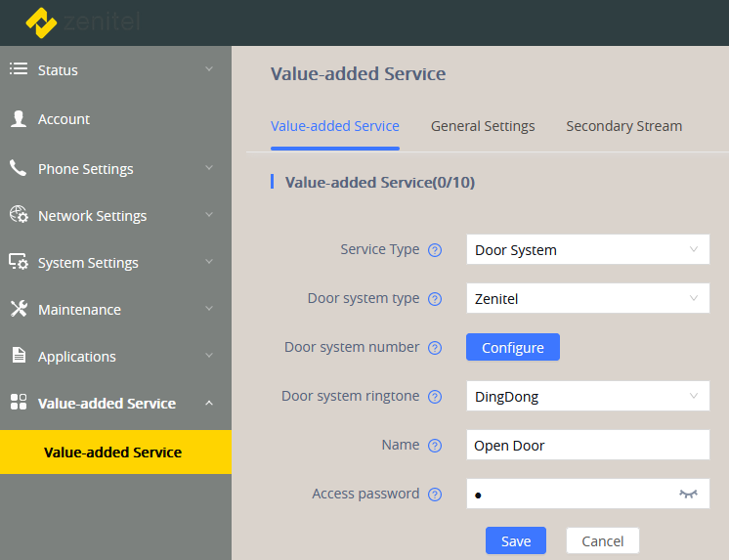
Task: Switch to the Secondary Stream tab
Action: click(623, 126)
